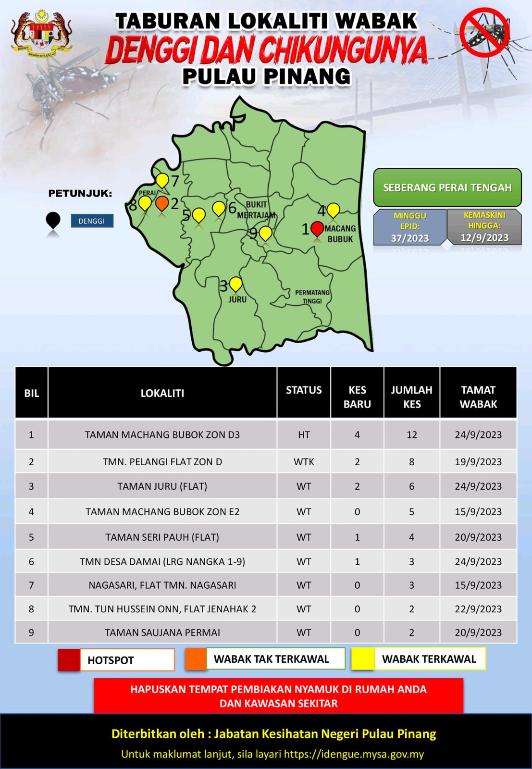Screen dimensions: 532x769
Task: Click the Kemaskini Hingga 12/9/2023 box
Action: (484, 227)
